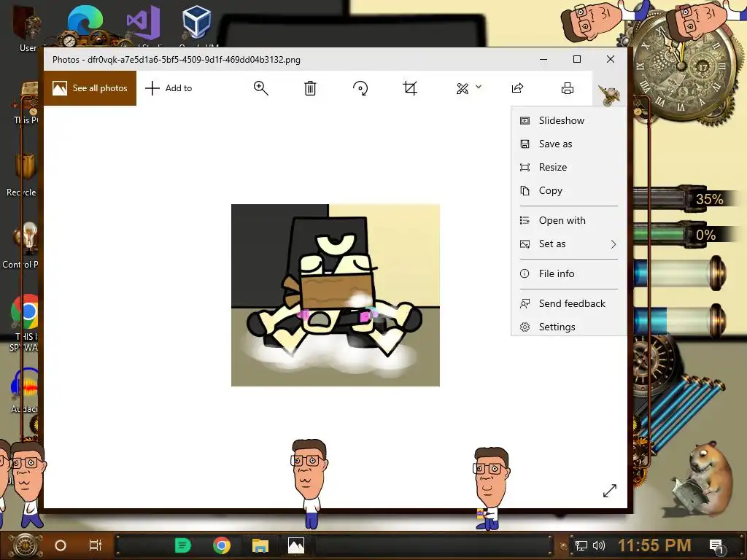
Task: Select the Crop tool icon
Action: pos(410,88)
